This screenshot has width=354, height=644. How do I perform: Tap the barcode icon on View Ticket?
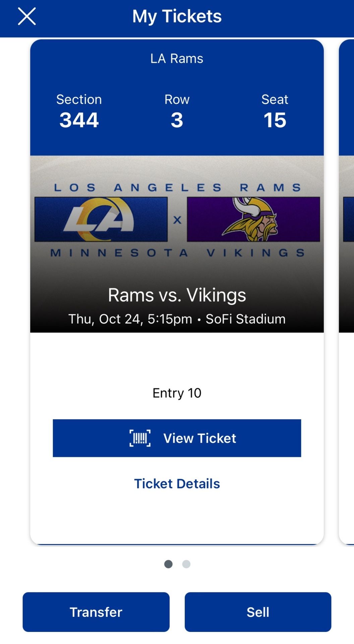pos(140,438)
